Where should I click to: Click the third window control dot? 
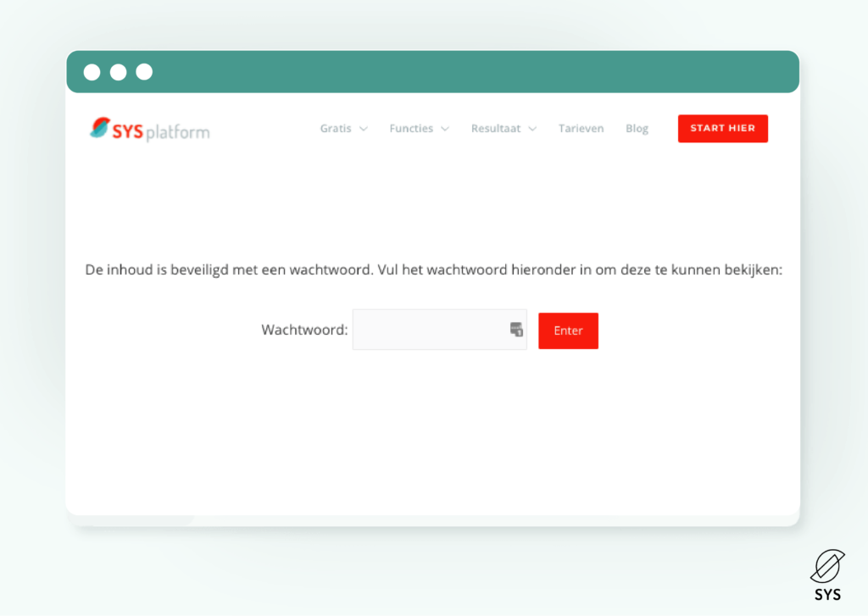coord(144,72)
